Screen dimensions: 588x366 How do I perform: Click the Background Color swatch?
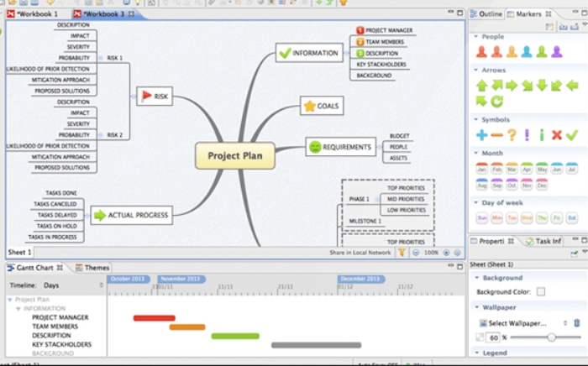pyautogui.click(x=541, y=291)
